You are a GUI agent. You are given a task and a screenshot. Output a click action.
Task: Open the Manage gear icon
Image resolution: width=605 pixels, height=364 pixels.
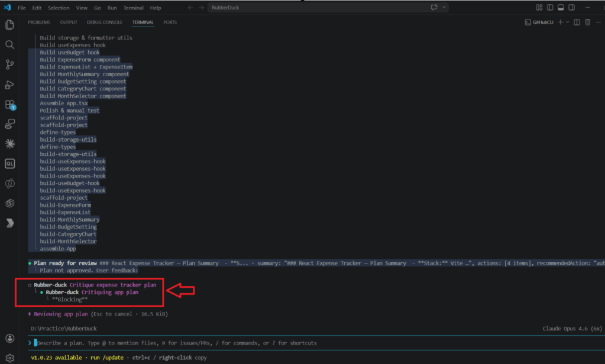(x=9, y=357)
